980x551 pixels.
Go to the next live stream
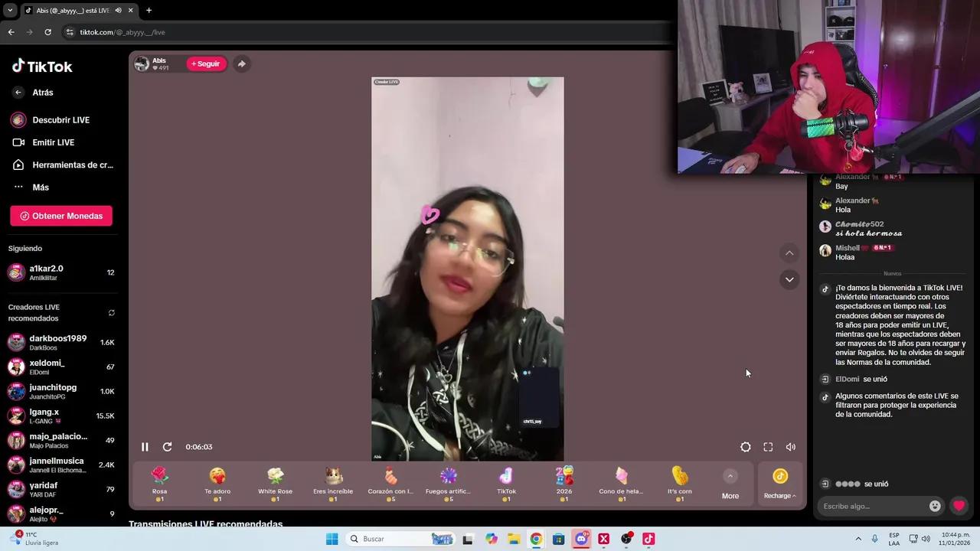coord(789,279)
